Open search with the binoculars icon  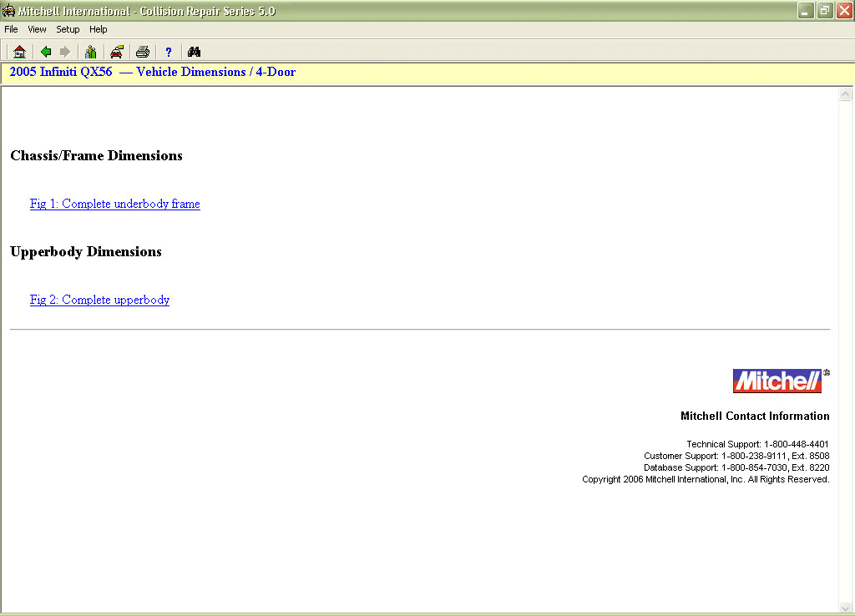pos(194,52)
